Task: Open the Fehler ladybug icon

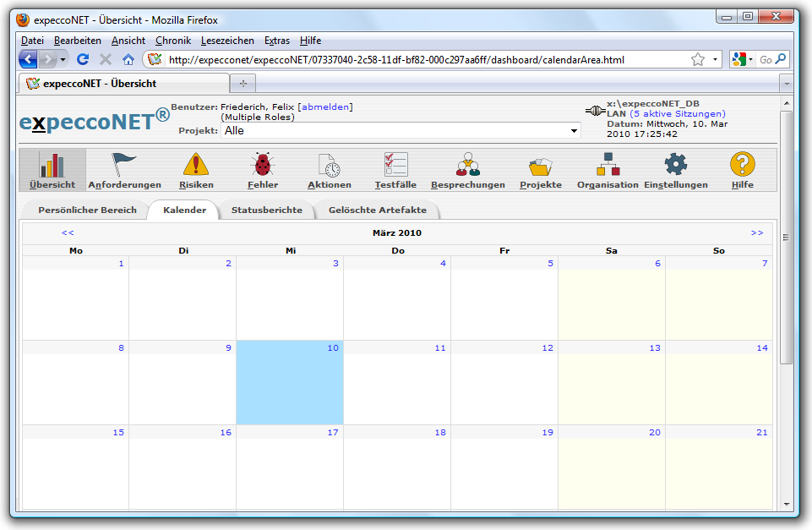Action: tap(263, 165)
